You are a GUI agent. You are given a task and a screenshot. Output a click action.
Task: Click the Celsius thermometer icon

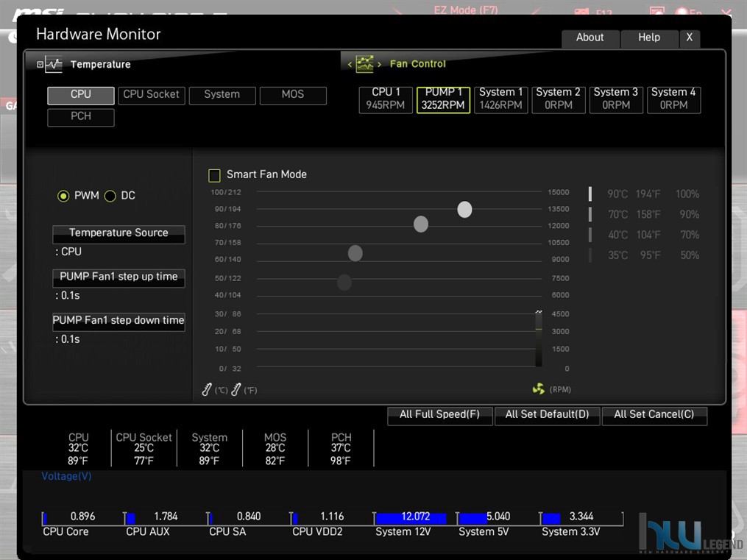click(206, 389)
